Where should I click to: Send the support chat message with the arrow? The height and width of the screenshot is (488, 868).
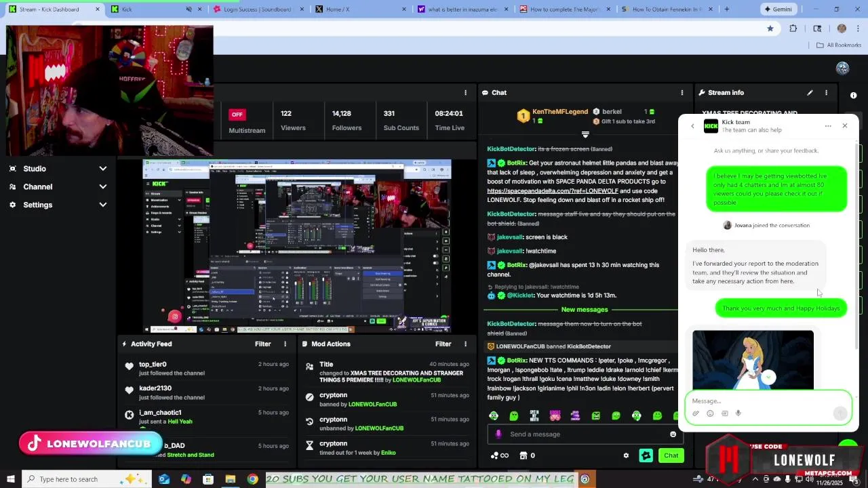coord(840,413)
